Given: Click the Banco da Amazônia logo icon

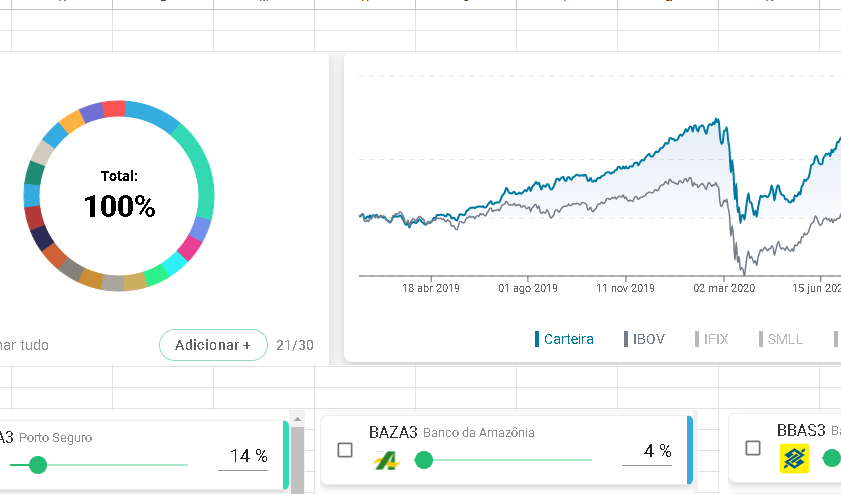Looking at the screenshot, I should [x=386, y=460].
